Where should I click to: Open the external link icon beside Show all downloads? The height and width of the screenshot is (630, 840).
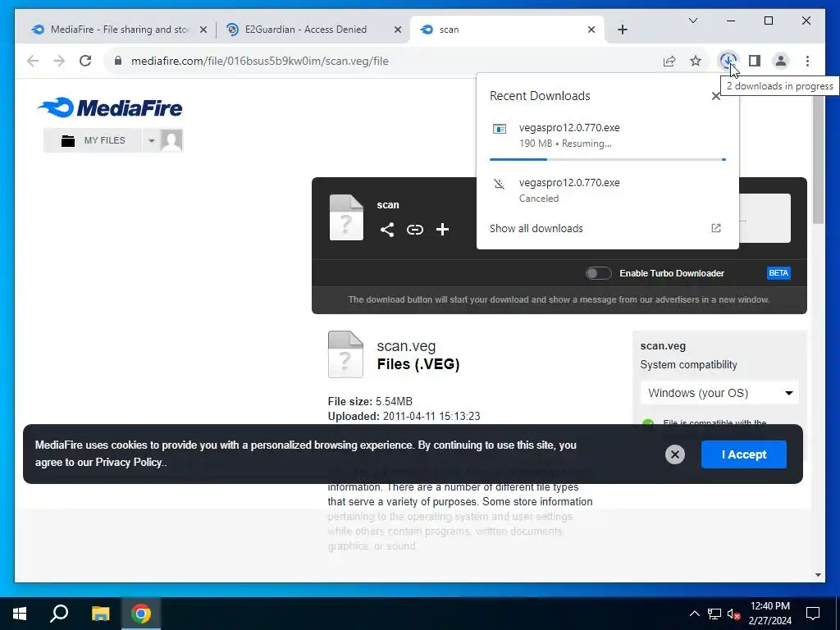715,228
